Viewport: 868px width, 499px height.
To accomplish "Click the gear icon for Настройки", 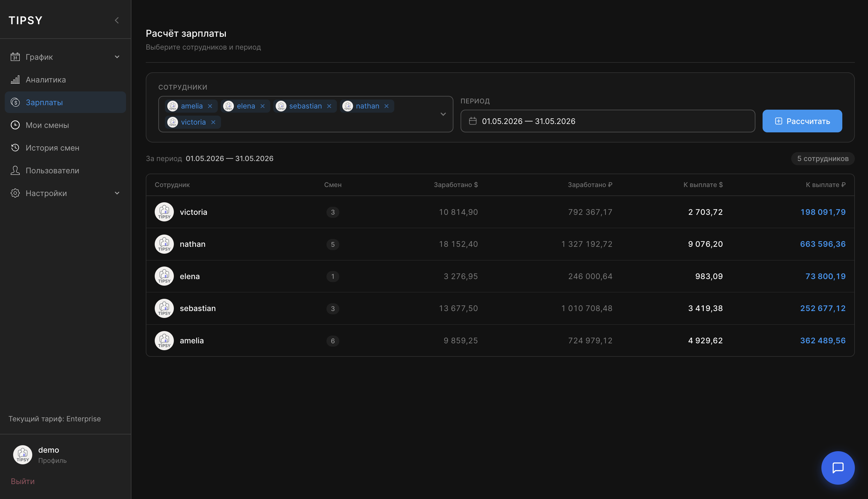I will click(15, 193).
